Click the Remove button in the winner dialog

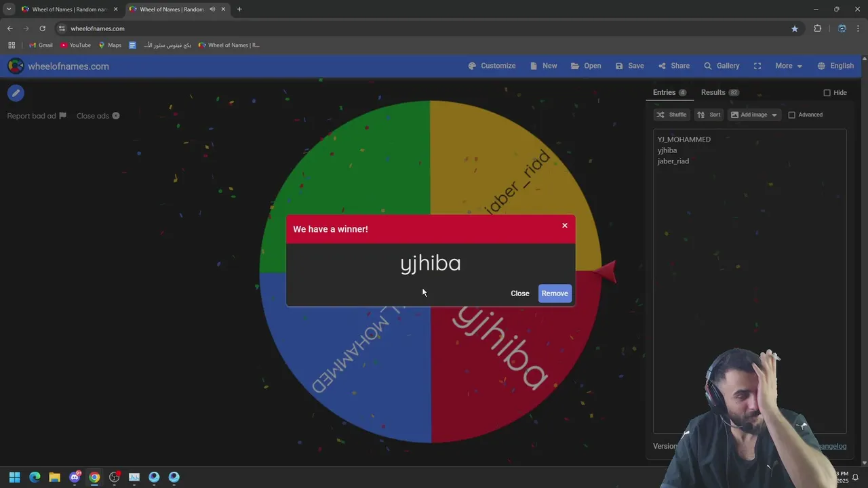coord(555,293)
